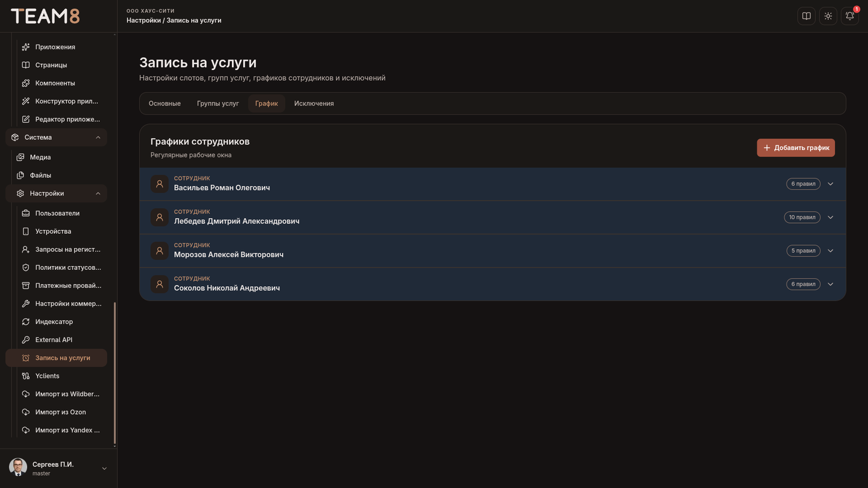Image resolution: width=868 pixels, height=488 pixels.
Task: Click the Добавить график button
Action: pos(796,148)
